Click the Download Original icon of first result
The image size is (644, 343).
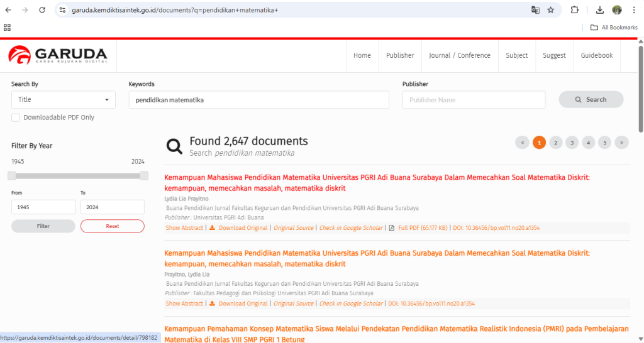[213, 228]
